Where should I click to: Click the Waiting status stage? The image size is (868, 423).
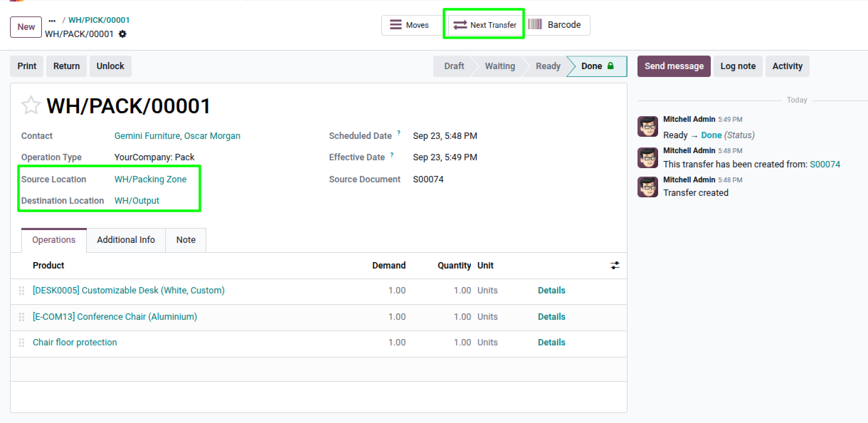[500, 66]
